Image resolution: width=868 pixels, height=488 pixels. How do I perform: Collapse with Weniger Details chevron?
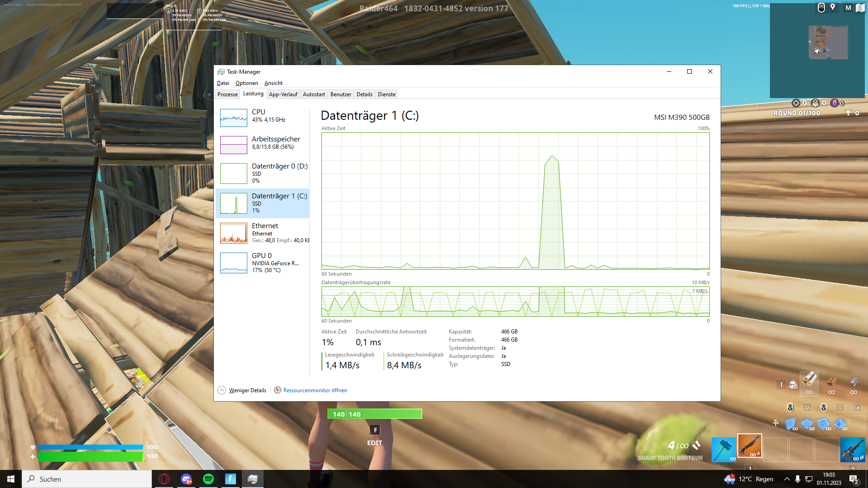[222, 390]
